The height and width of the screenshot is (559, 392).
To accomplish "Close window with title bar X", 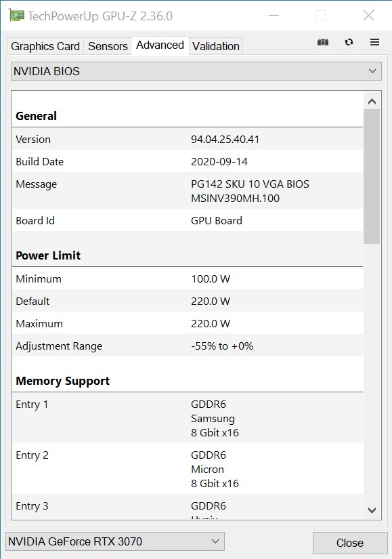I will (368, 16).
